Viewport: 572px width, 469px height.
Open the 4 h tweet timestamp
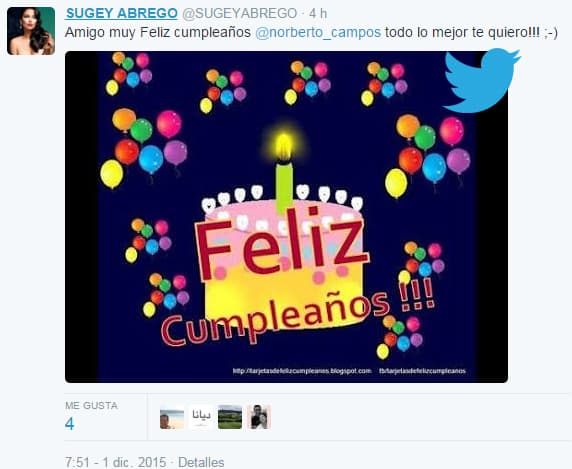click(x=318, y=13)
